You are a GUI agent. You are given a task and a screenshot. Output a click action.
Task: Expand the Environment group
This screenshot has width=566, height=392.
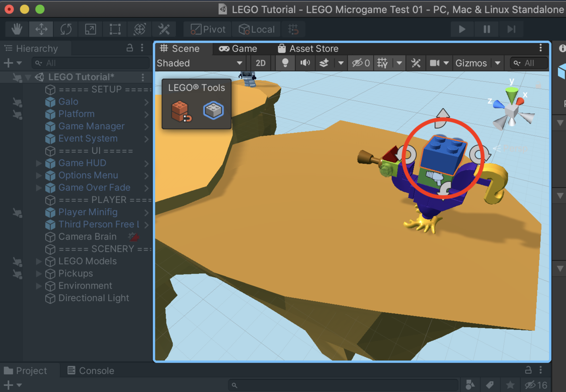pos(39,286)
